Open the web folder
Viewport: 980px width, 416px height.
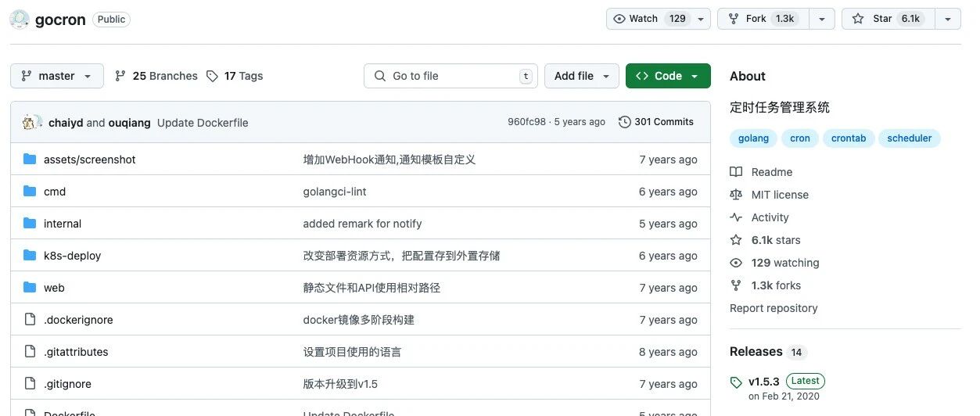coord(54,288)
